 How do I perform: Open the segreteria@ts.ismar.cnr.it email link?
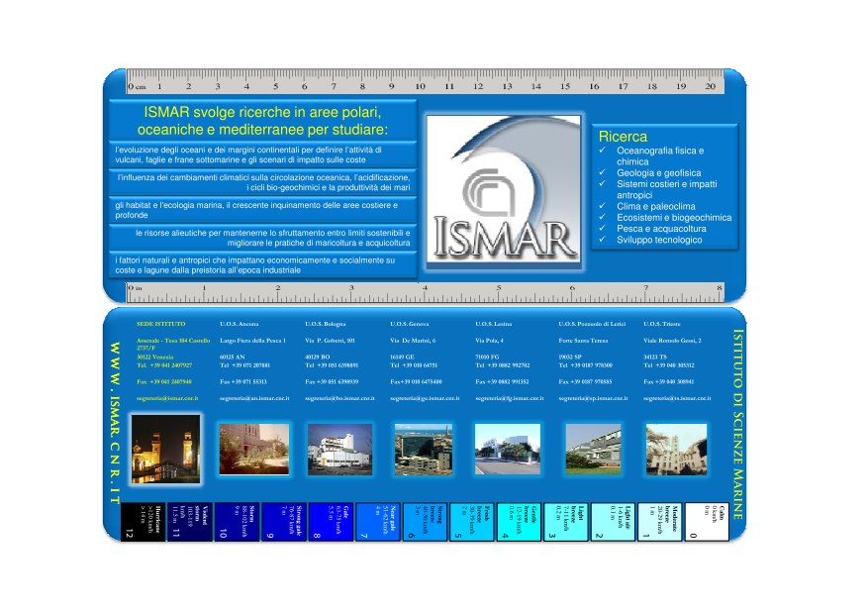678,398
